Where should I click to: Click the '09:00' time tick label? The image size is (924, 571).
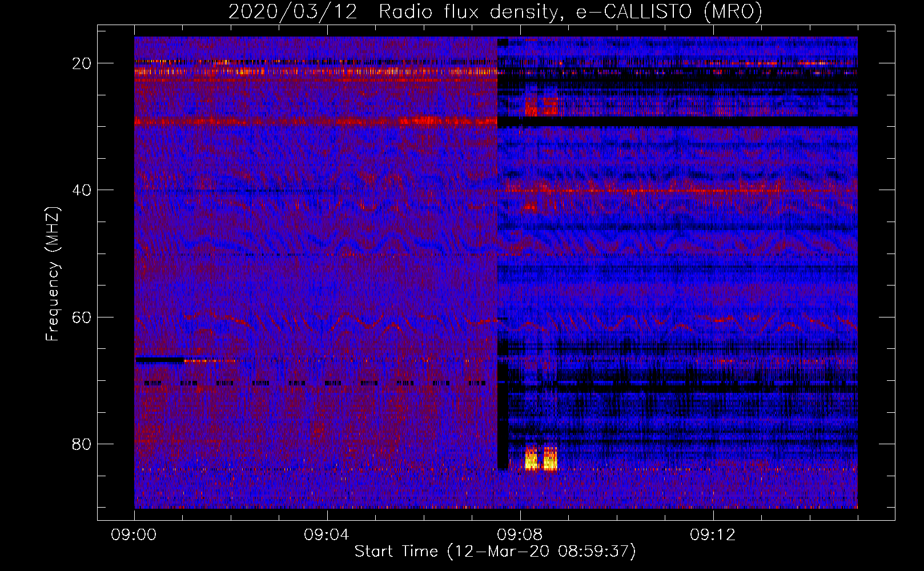click(x=134, y=535)
